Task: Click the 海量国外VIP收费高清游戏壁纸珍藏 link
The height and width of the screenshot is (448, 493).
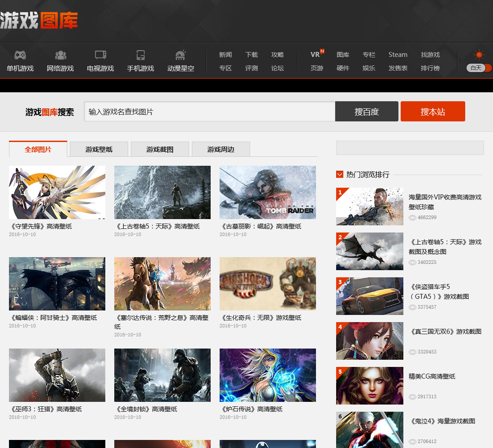Action: click(445, 202)
